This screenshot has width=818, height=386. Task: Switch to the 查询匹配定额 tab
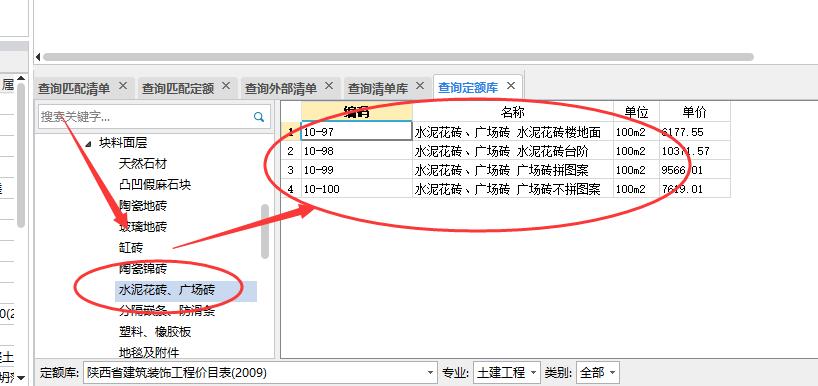point(178,88)
